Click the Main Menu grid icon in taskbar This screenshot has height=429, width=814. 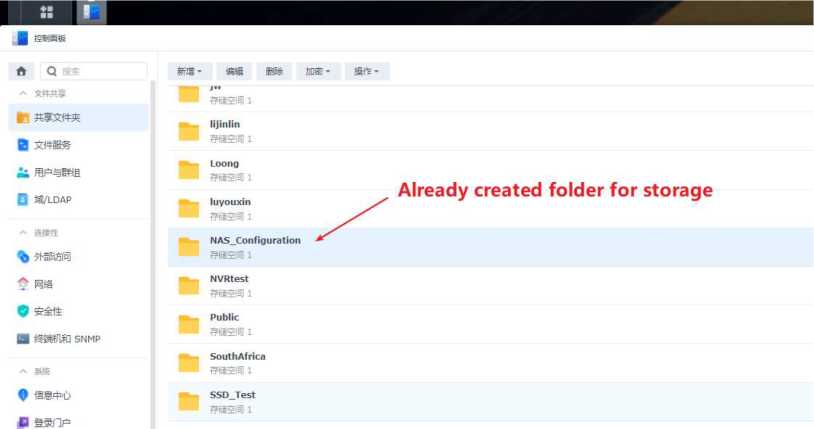pos(46,12)
